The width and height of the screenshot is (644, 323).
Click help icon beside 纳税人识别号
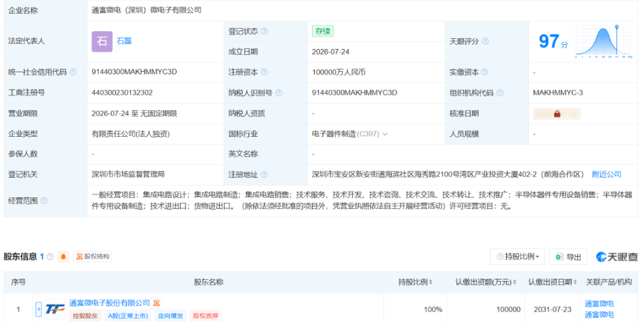(278, 93)
